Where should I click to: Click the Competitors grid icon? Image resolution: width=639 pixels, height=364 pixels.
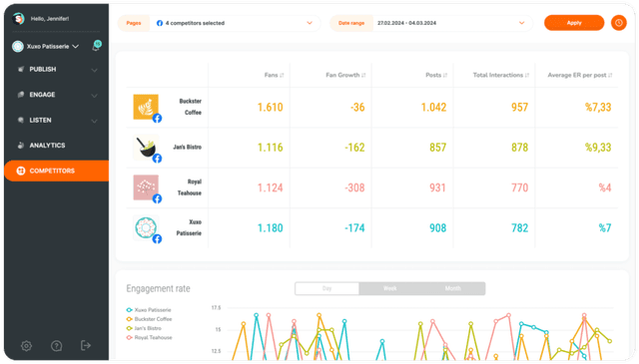pyautogui.click(x=21, y=171)
